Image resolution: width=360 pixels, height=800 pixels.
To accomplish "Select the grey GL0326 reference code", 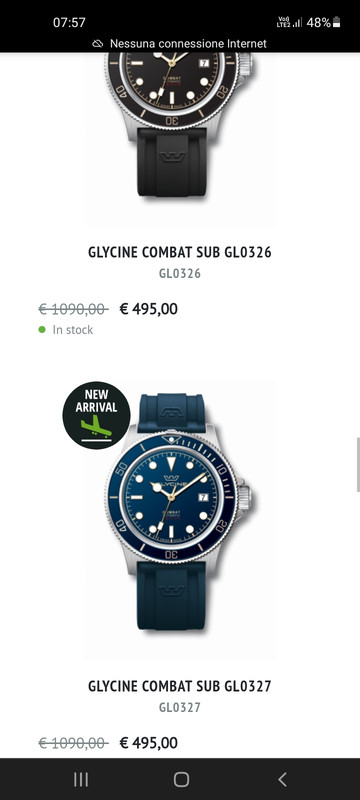I will point(179,273).
